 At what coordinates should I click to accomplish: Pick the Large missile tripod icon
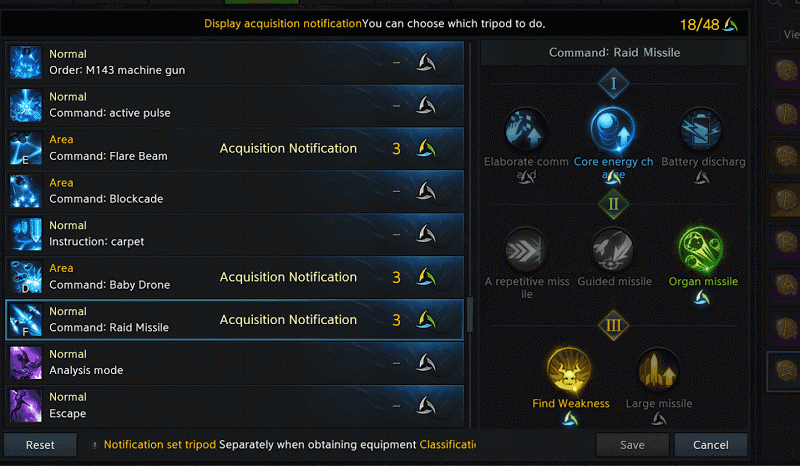[x=658, y=371]
